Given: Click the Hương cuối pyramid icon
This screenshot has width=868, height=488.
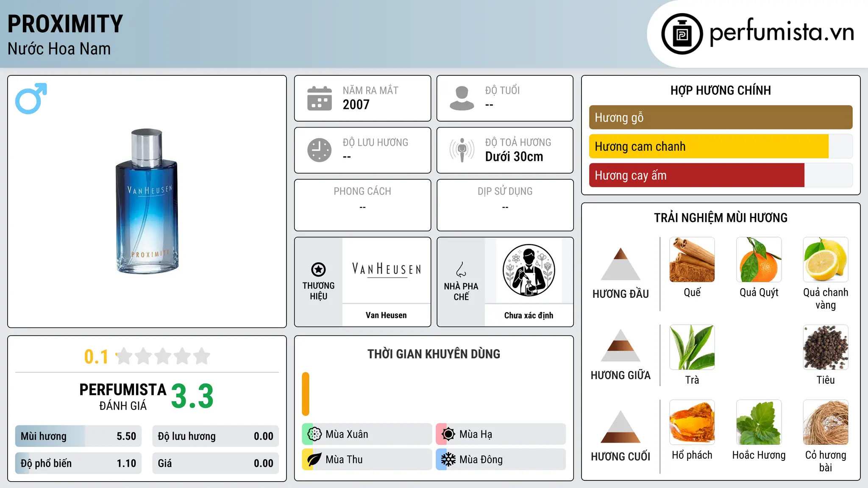Looking at the screenshot, I should 620,427.
